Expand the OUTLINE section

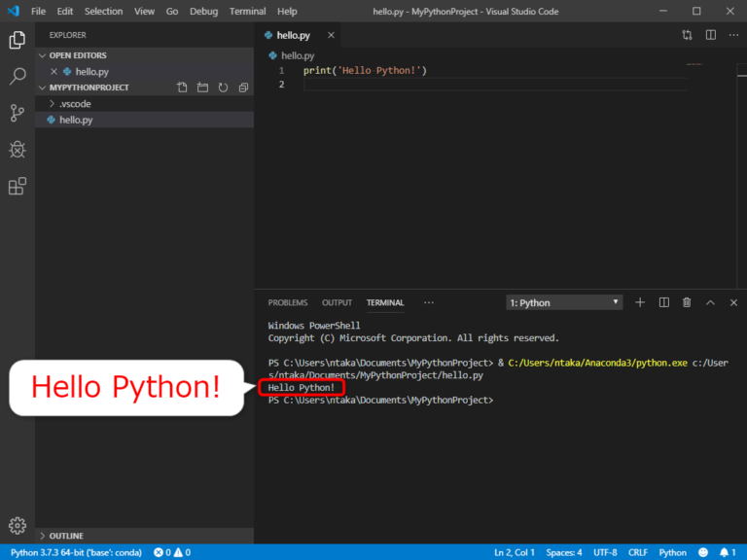(66, 536)
